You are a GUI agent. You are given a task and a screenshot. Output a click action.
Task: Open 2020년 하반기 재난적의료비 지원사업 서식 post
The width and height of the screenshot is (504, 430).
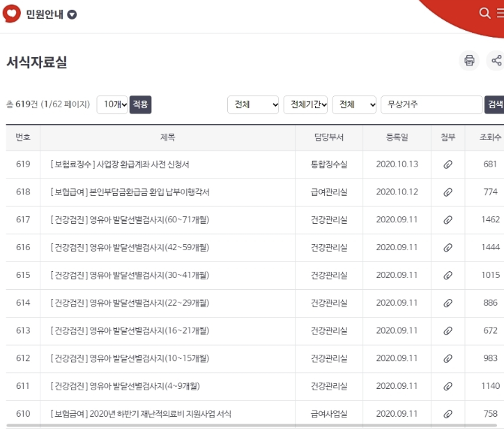point(141,414)
